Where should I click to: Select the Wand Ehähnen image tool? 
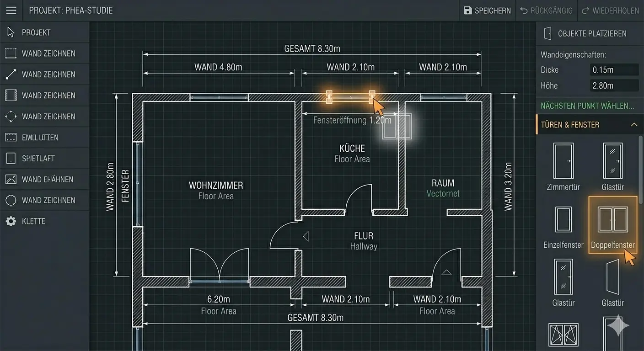point(44,179)
